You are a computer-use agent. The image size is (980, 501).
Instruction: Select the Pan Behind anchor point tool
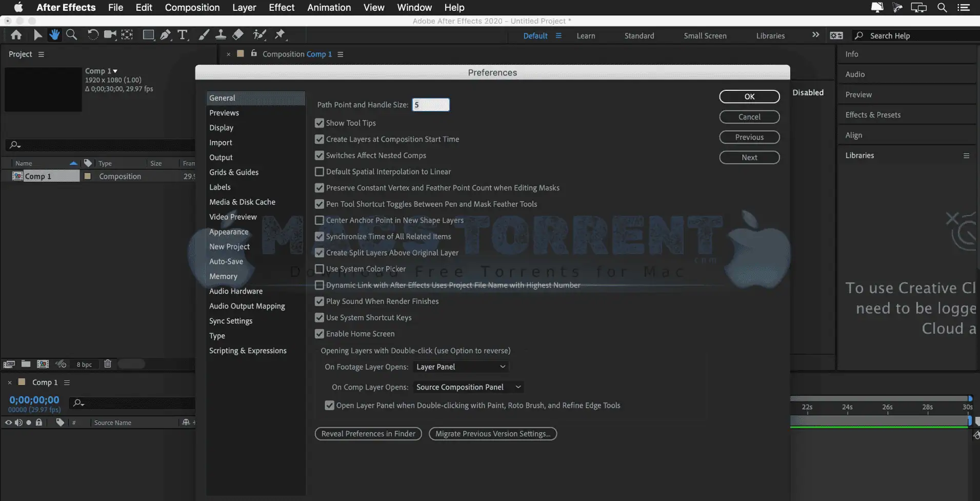pyautogui.click(x=127, y=35)
